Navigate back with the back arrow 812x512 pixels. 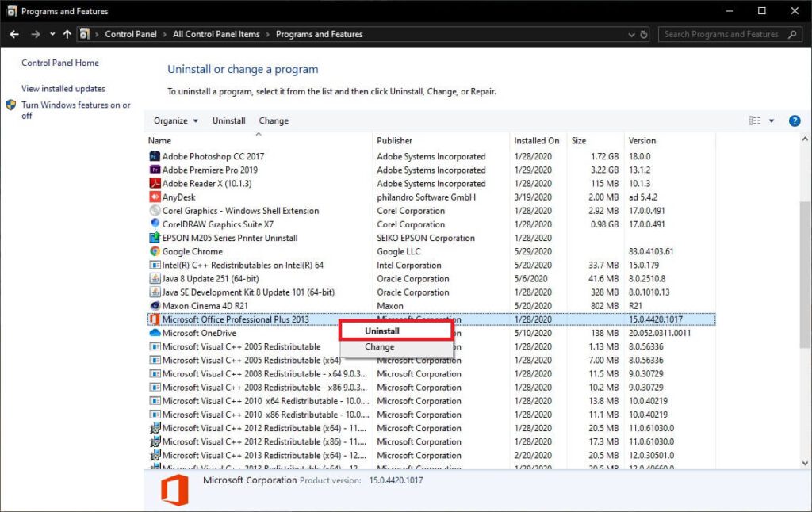[x=13, y=34]
